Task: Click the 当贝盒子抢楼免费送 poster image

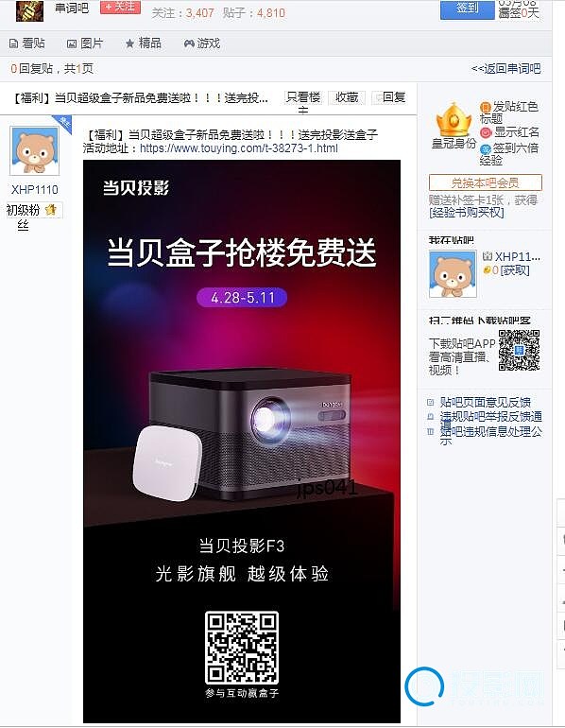Action: coord(242,442)
